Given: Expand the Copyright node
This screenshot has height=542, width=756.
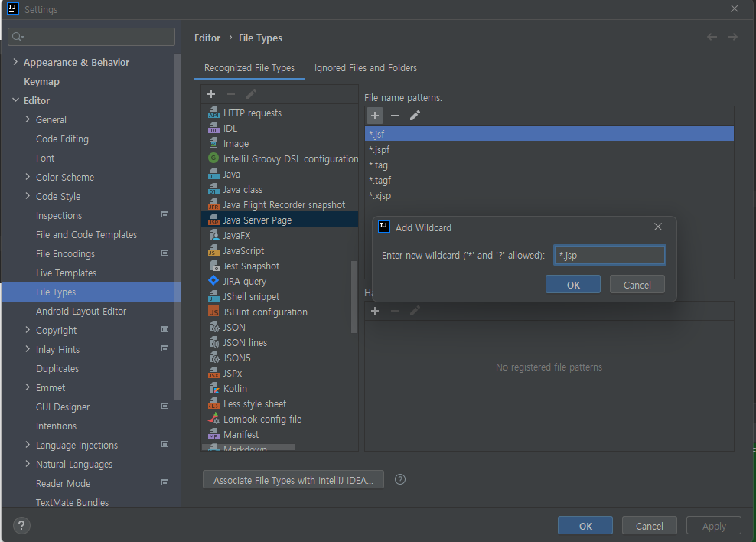Looking at the screenshot, I should click(28, 330).
